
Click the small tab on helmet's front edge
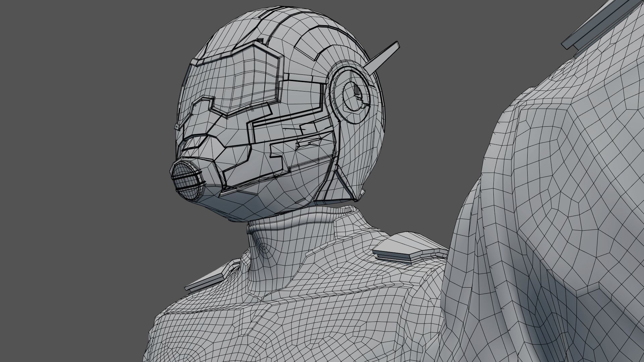[x=177, y=127]
